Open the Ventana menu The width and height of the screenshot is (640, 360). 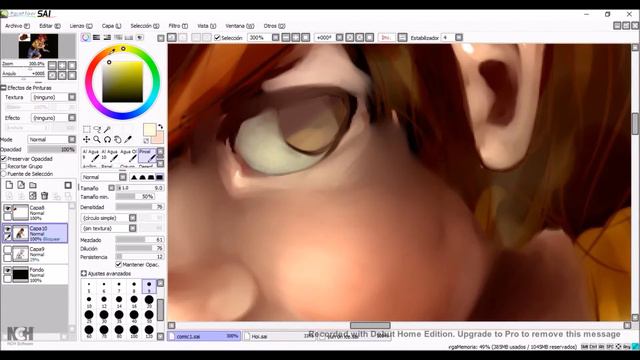click(x=240, y=26)
